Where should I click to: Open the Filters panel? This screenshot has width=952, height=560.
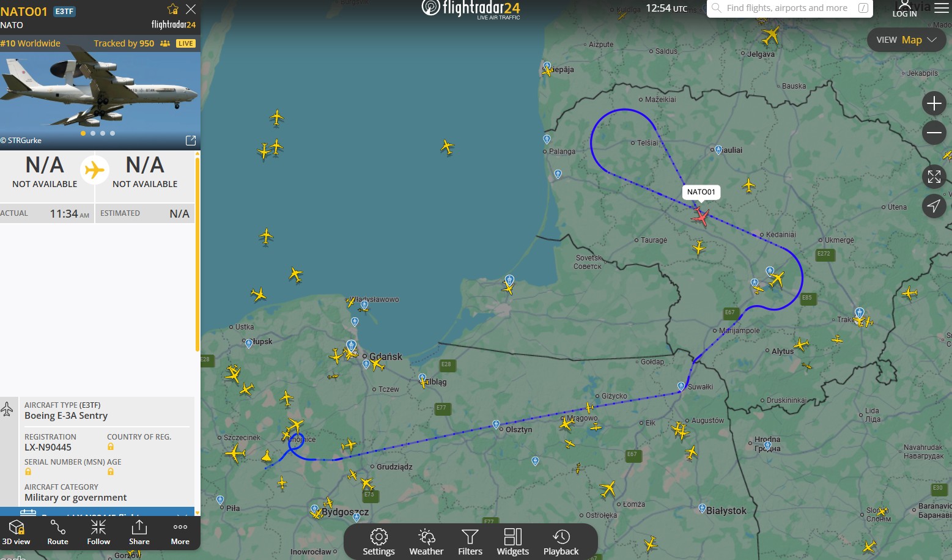point(470,542)
